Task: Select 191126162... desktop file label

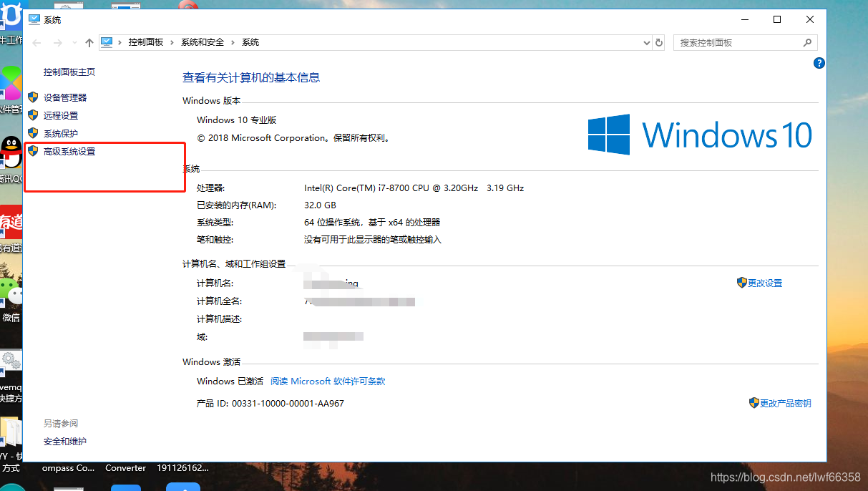Action: [182, 468]
